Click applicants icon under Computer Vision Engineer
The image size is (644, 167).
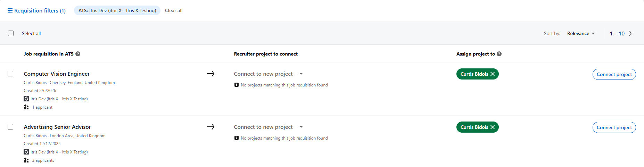coord(26,107)
